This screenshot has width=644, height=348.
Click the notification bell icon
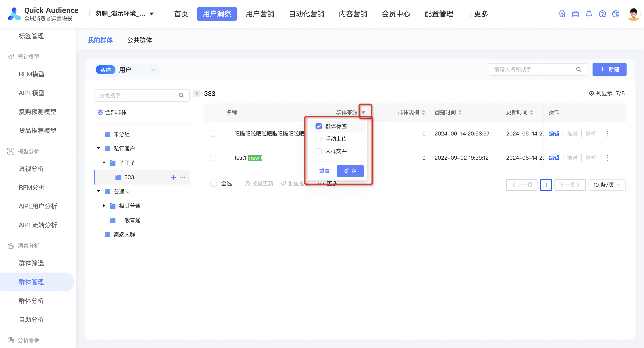coord(589,14)
